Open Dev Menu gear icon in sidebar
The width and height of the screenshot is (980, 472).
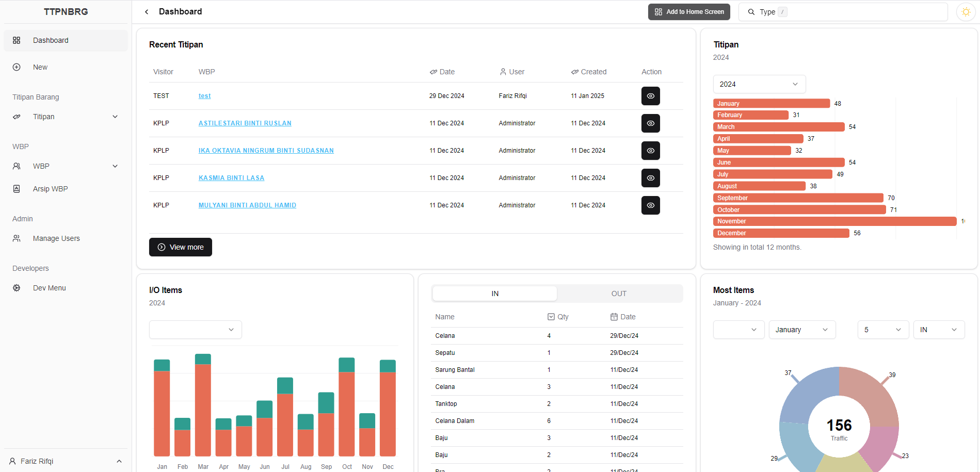tap(17, 288)
